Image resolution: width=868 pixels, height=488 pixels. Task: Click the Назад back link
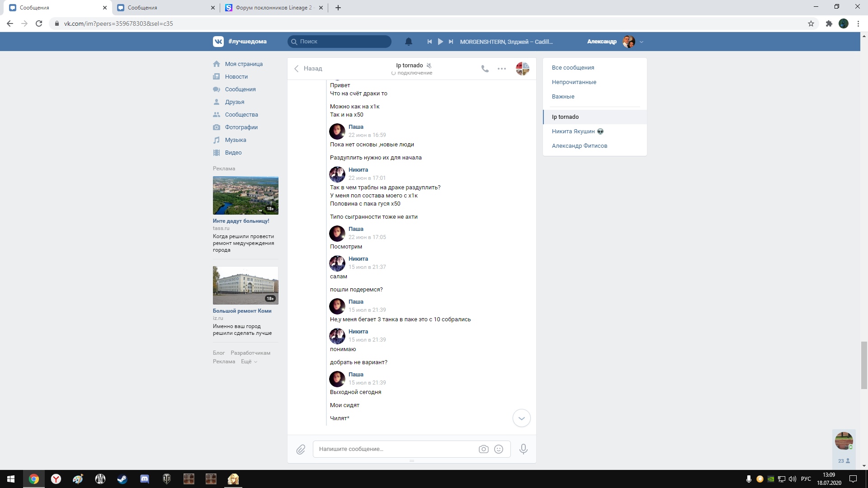(x=308, y=69)
